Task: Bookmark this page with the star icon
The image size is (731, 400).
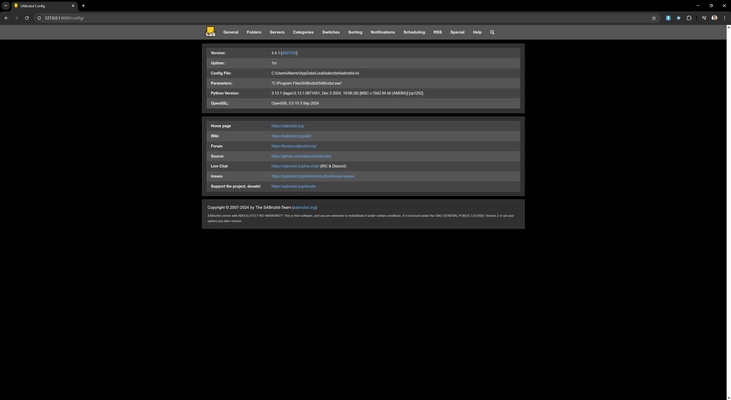Action: point(654,18)
